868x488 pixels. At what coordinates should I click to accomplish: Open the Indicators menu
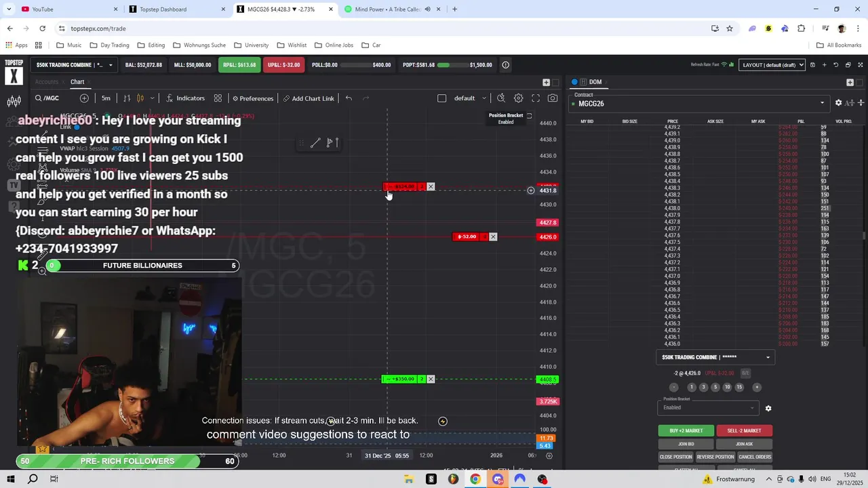[x=185, y=98]
